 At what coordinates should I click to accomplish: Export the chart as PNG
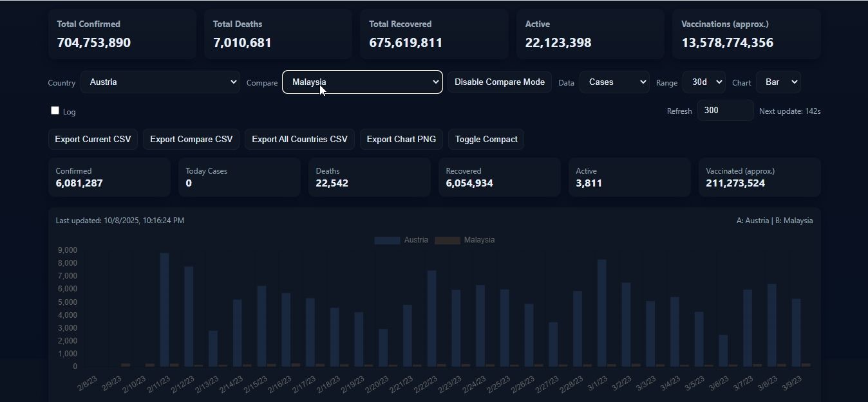click(401, 140)
